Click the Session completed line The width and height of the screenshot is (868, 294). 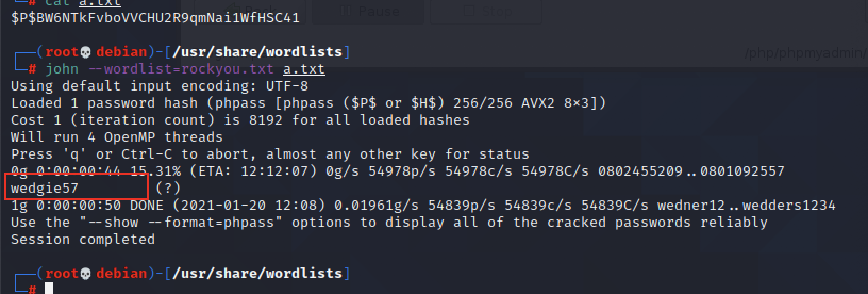pyautogui.click(x=83, y=240)
